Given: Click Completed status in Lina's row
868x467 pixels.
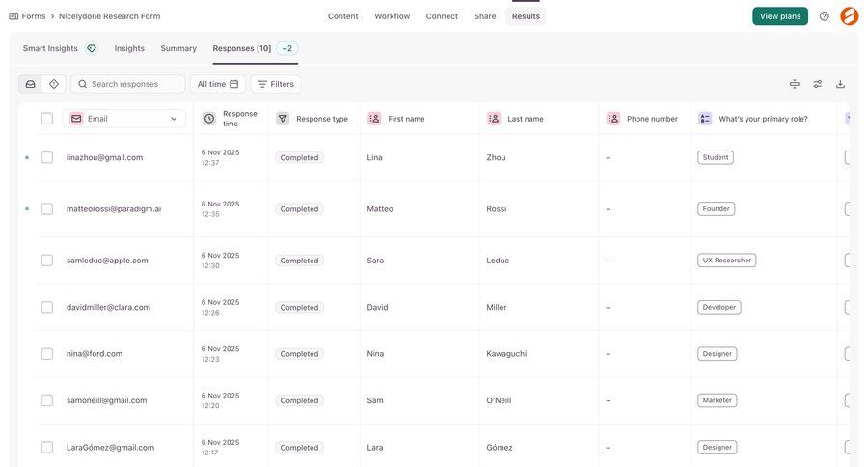Looking at the screenshot, I should tap(299, 158).
